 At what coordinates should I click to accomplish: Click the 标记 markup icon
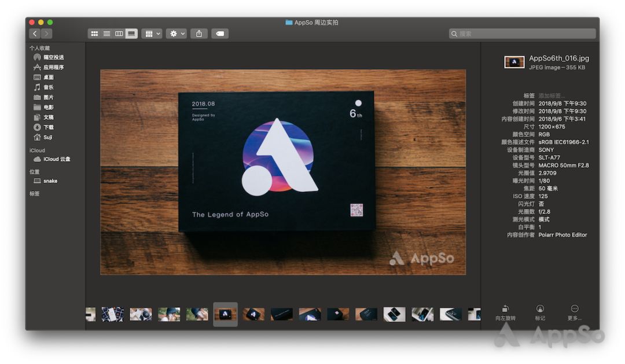(540, 309)
